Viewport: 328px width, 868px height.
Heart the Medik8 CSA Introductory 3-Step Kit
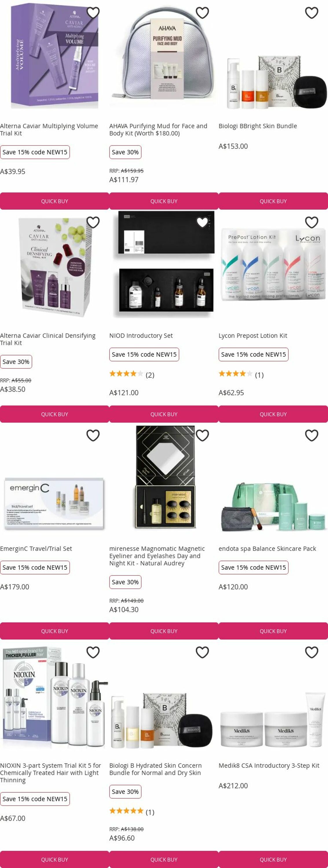311,652
